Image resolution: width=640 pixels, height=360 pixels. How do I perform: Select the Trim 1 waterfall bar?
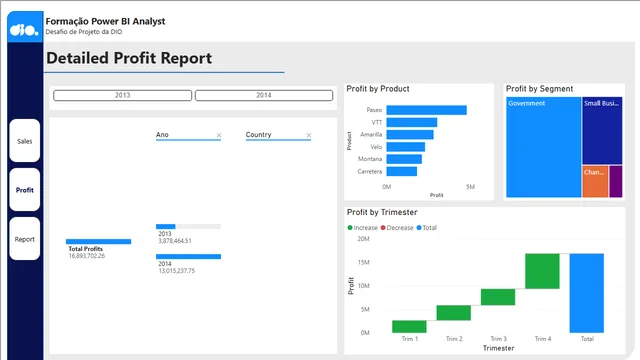coord(409,327)
